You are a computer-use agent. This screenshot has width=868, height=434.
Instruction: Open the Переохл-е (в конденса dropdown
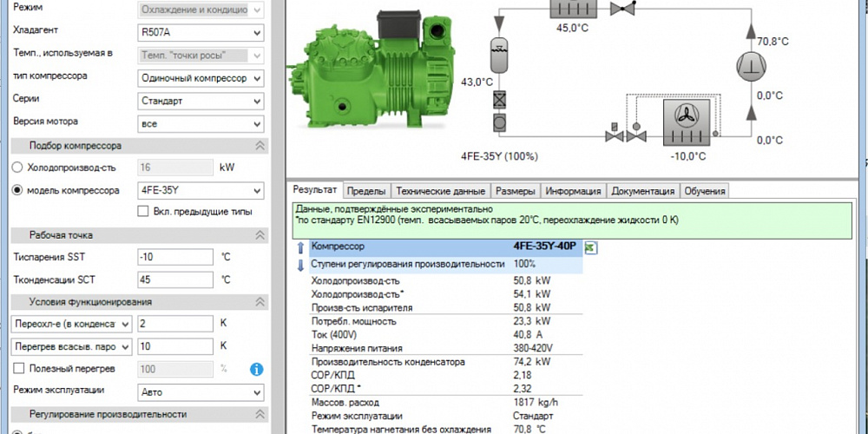tap(72, 324)
